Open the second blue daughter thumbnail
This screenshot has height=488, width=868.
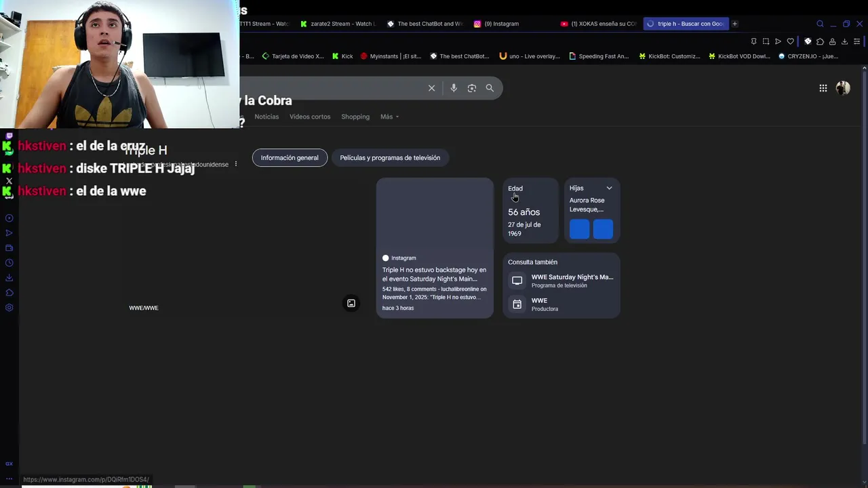click(603, 230)
